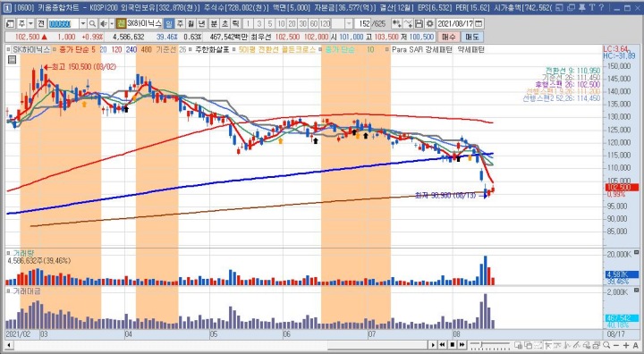Select the yearly 년 period tab
This screenshot has width=644, height=354.
click(202, 24)
